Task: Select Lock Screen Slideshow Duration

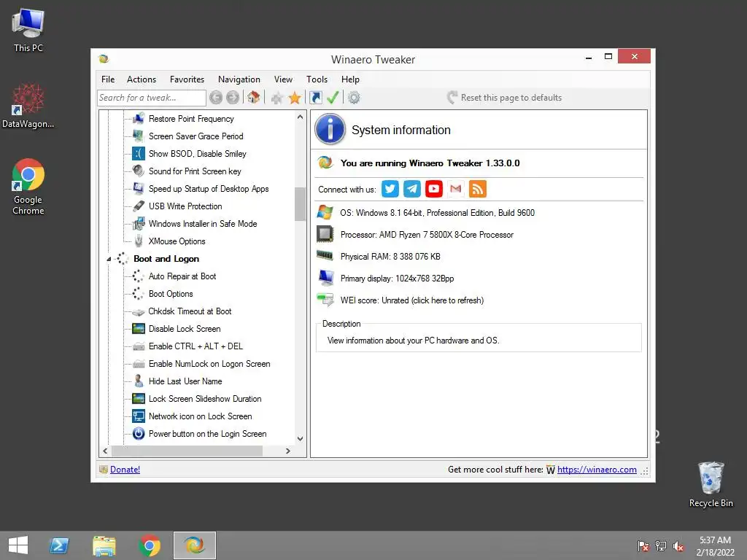Action: (x=205, y=399)
